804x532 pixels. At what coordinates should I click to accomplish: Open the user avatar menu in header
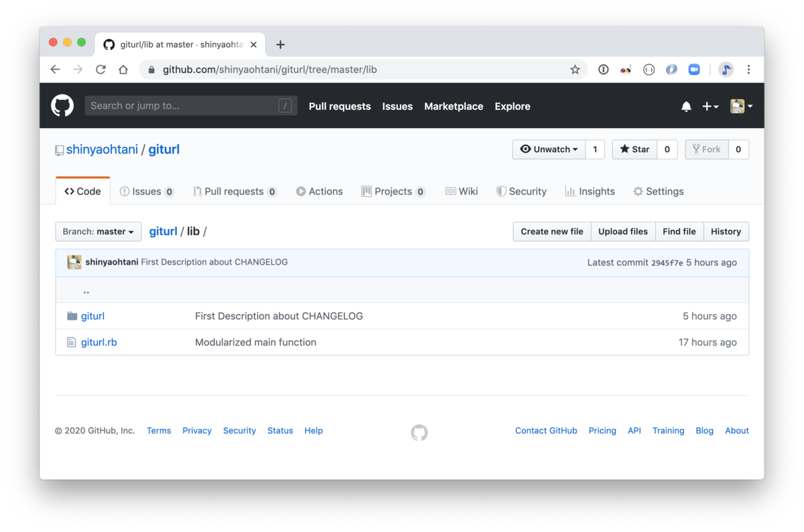click(x=741, y=107)
